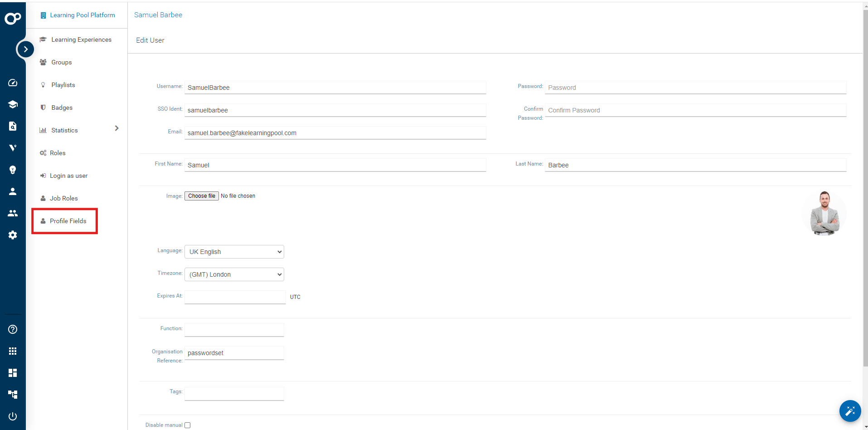Expand the sidebar with the chevron button
Image resolution: width=868 pixels, height=430 pixels.
pyautogui.click(x=26, y=49)
